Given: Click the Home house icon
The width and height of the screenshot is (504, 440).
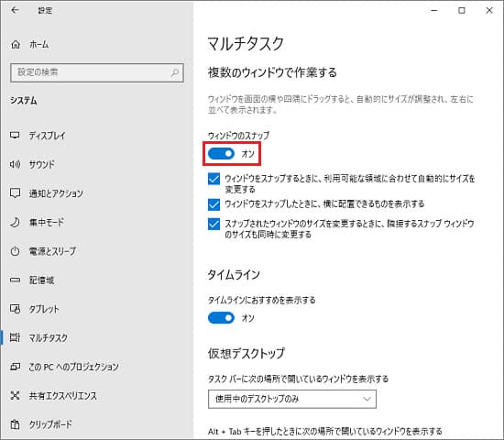Looking at the screenshot, I should click(16, 44).
